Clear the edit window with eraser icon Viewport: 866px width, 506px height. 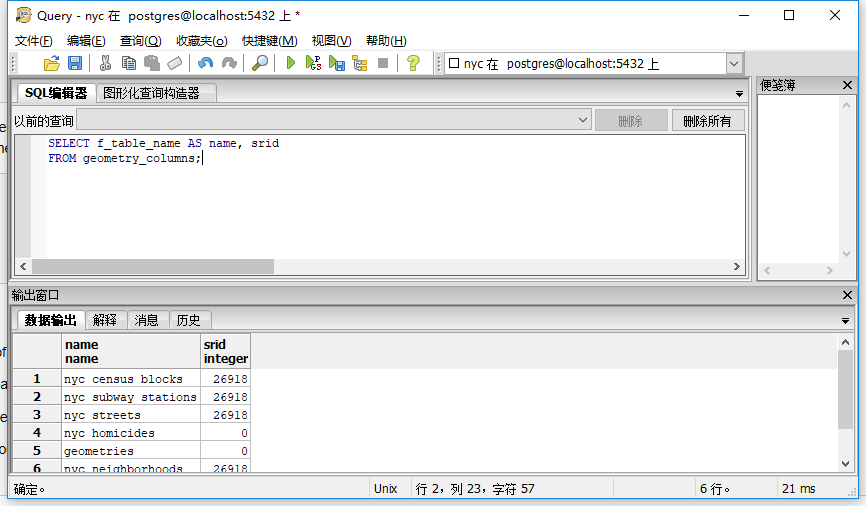pyautogui.click(x=175, y=64)
